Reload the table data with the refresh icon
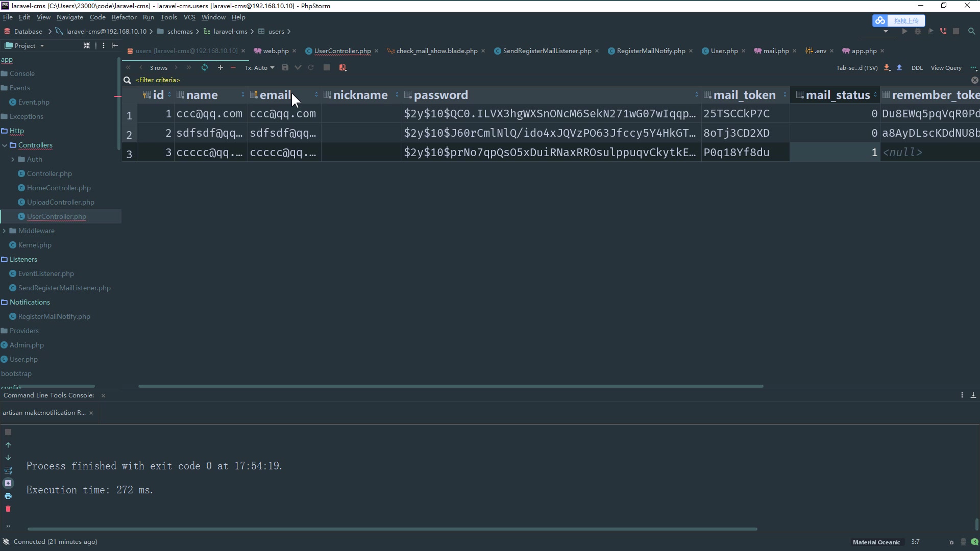The height and width of the screenshot is (551, 980). click(205, 67)
